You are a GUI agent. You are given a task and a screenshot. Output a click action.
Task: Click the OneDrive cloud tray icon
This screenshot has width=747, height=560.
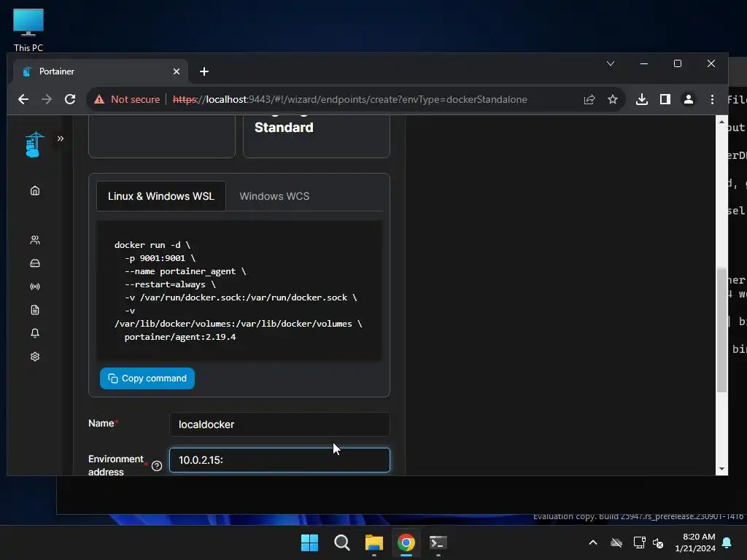(616, 542)
